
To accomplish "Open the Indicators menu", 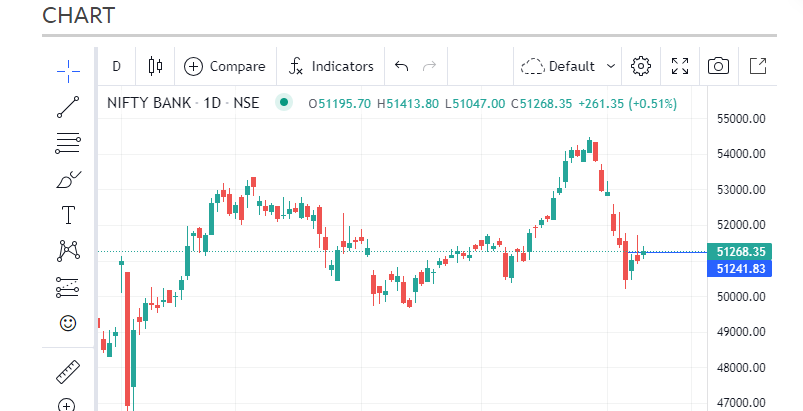I will [x=331, y=67].
